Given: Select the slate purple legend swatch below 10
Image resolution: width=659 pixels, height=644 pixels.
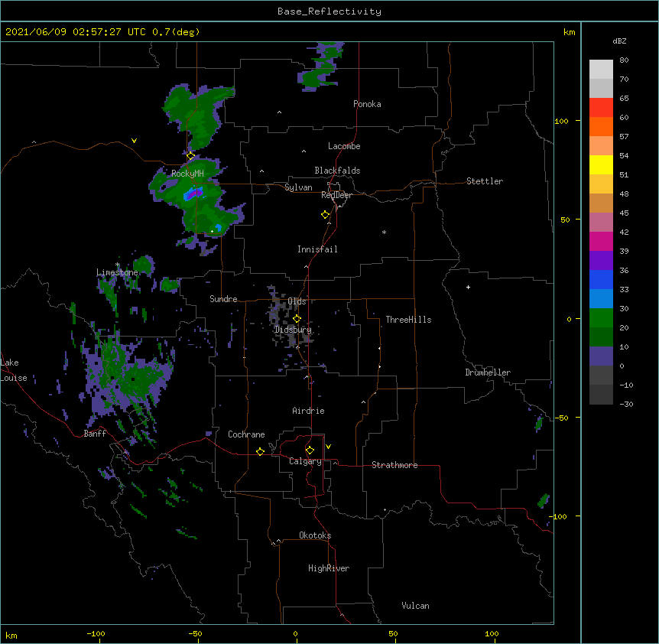Looking at the screenshot, I should coord(601,356).
